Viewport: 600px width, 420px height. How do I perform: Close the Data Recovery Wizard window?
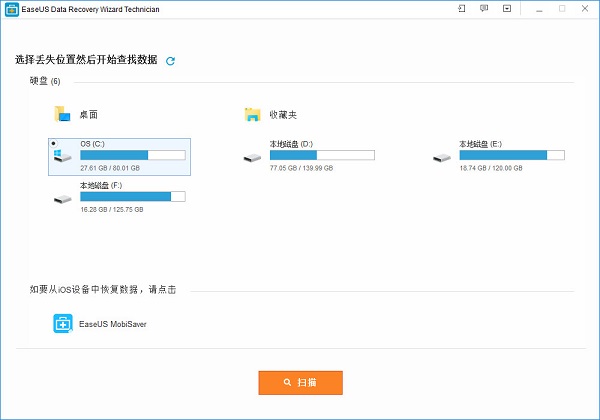[x=585, y=8]
